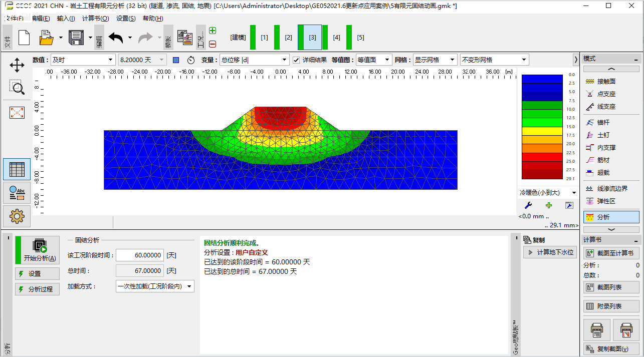Uncheck the 详细结果 checkbox

296,60
